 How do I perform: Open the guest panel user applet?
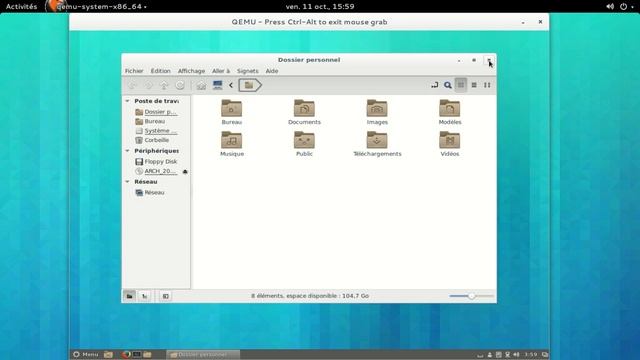click(490, 355)
